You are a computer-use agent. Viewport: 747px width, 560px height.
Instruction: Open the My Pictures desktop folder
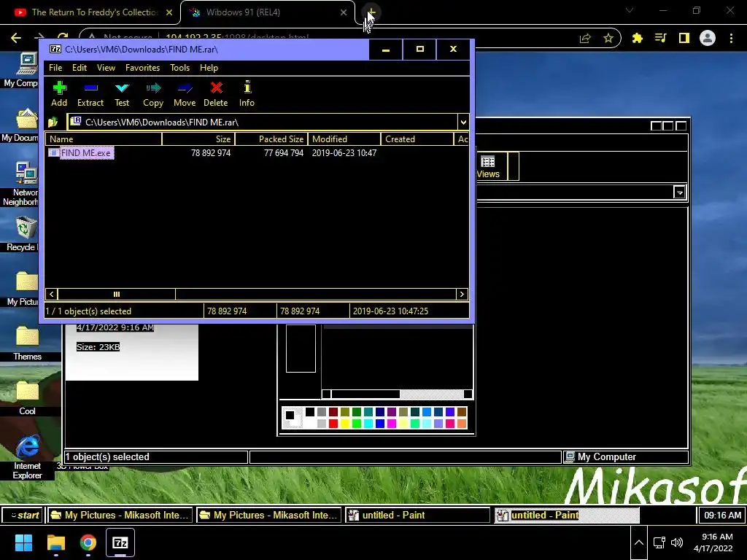point(27,281)
